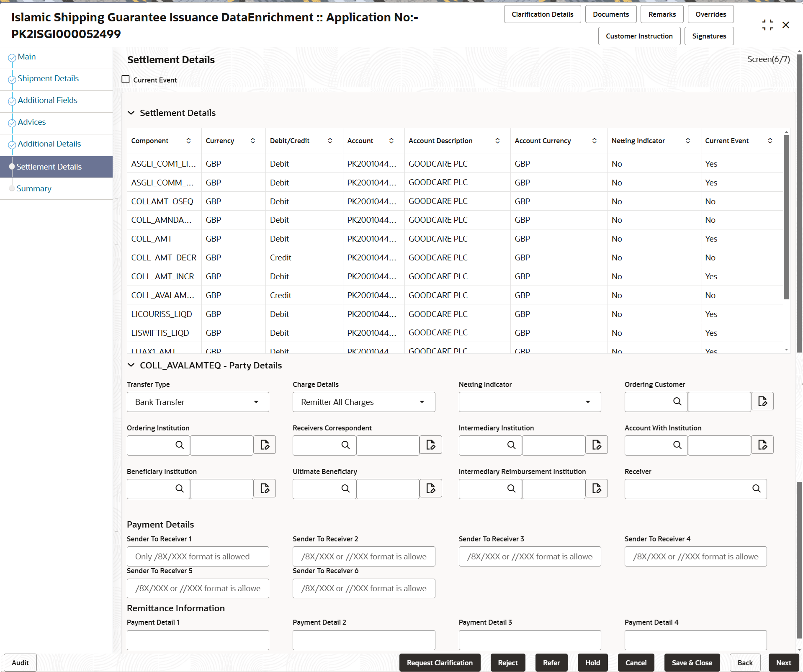The height and width of the screenshot is (672, 803).
Task: Go to the Advices step in the sidebar
Action: click(x=31, y=121)
